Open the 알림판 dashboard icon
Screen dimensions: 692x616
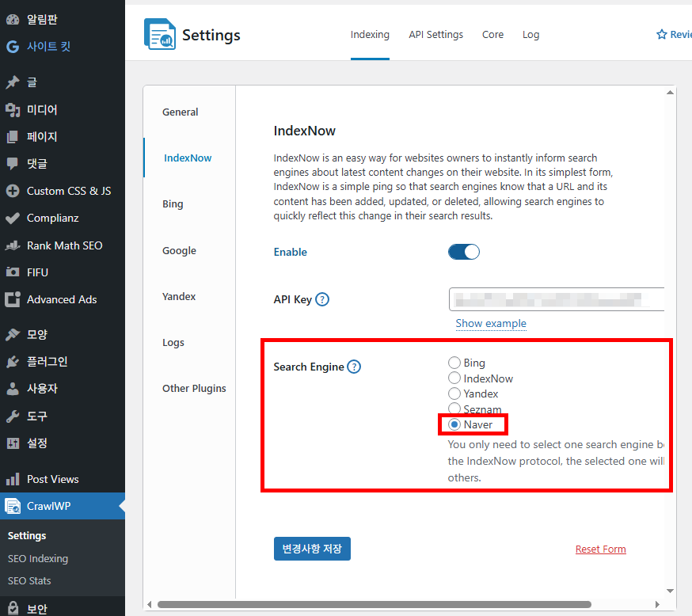coord(13,20)
